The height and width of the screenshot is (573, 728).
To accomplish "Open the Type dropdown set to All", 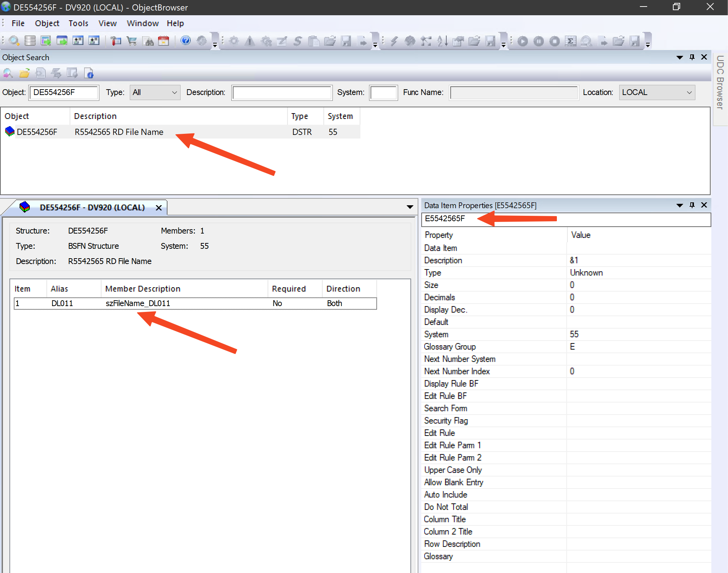I will pos(155,92).
